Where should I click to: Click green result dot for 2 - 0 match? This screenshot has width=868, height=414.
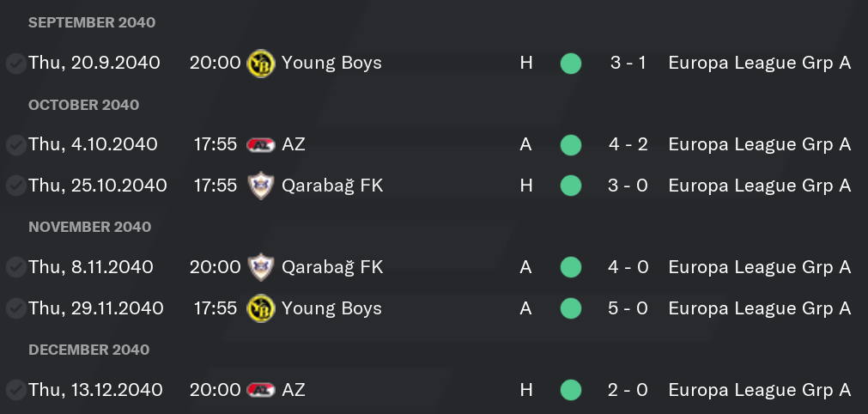tap(571, 390)
